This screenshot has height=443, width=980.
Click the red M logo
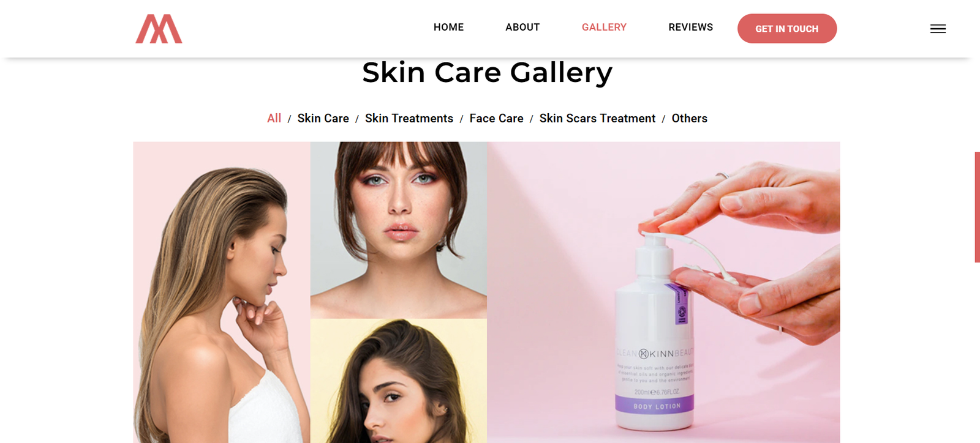(159, 29)
